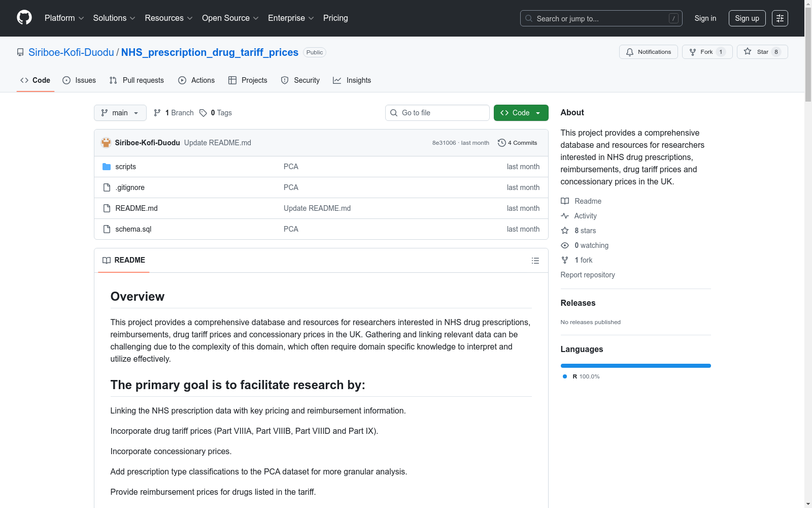Click the README.md file icon
The width and height of the screenshot is (812, 508).
pos(107,208)
